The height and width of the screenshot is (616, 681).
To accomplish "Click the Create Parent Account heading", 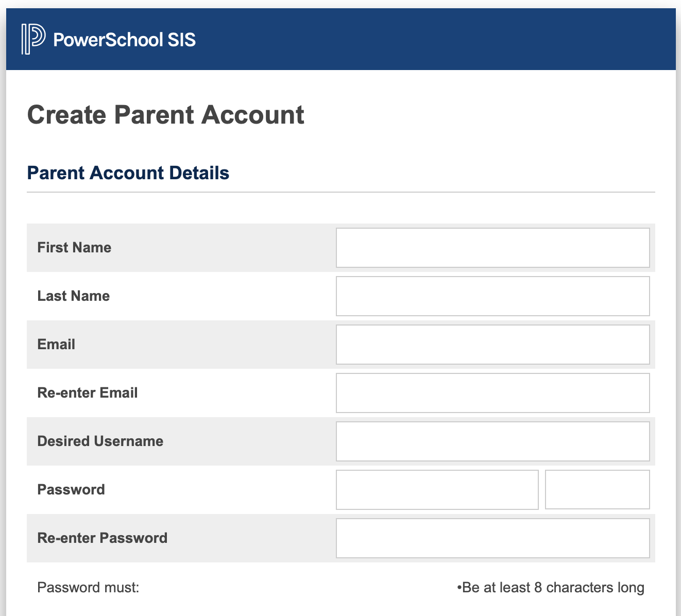I will (x=165, y=115).
